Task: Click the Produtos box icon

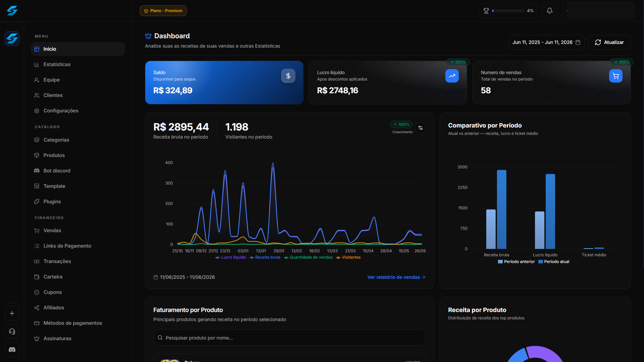Action: (37, 155)
